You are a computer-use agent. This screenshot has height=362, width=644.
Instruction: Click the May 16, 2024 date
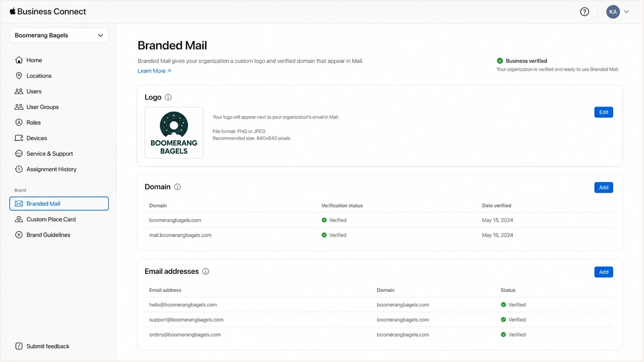497,235
